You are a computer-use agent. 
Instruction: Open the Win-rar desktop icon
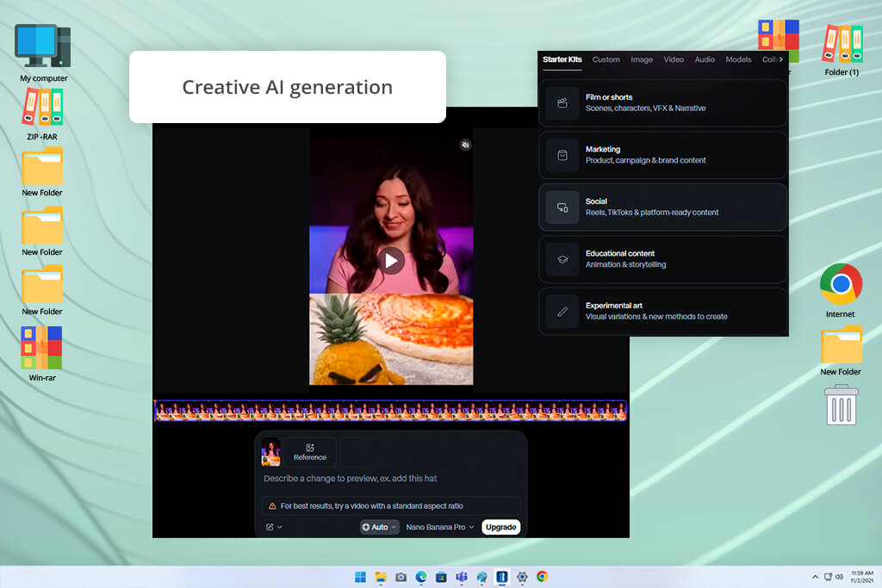click(42, 354)
